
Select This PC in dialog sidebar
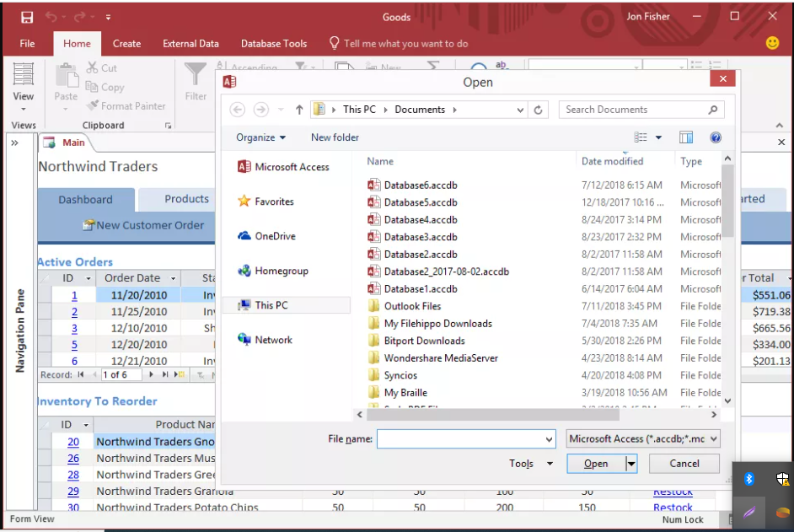tap(286, 305)
